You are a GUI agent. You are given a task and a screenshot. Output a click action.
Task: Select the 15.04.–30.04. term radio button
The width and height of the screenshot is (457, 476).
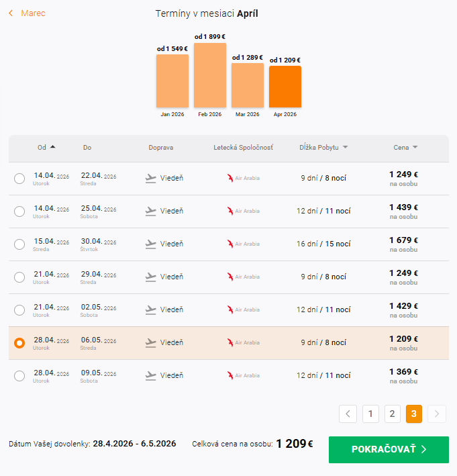(19, 244)
